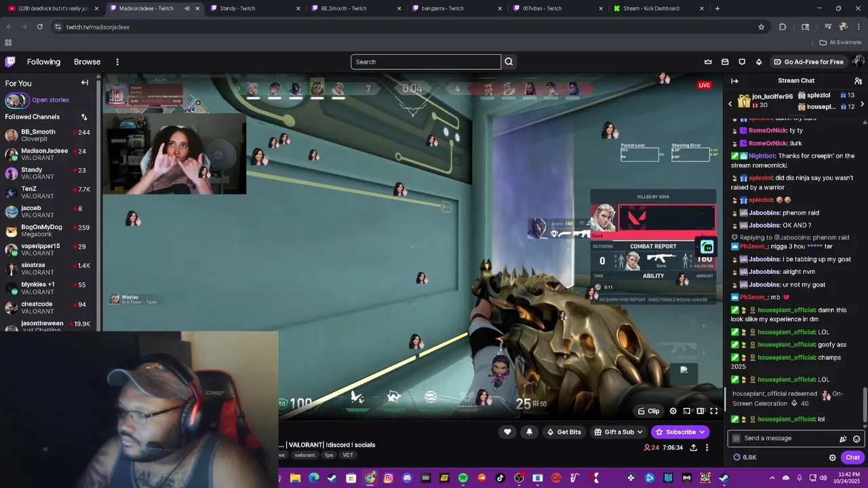Submit search with the magnifier button

coord(509,62)
